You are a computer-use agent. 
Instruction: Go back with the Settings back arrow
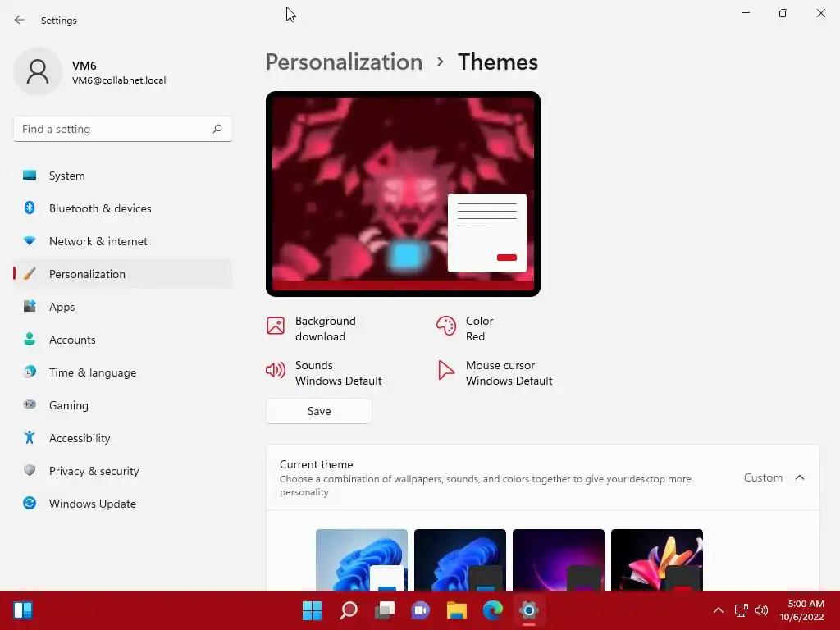(x=20, y=20)
